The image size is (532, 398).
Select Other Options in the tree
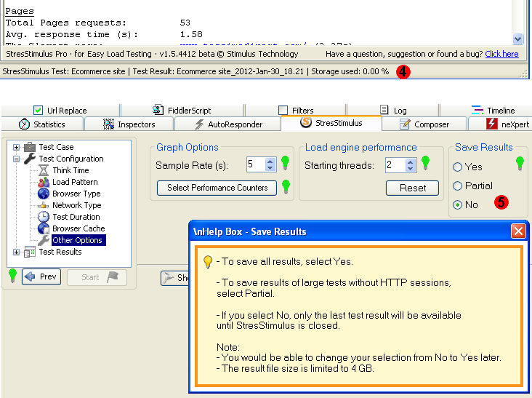78,240
